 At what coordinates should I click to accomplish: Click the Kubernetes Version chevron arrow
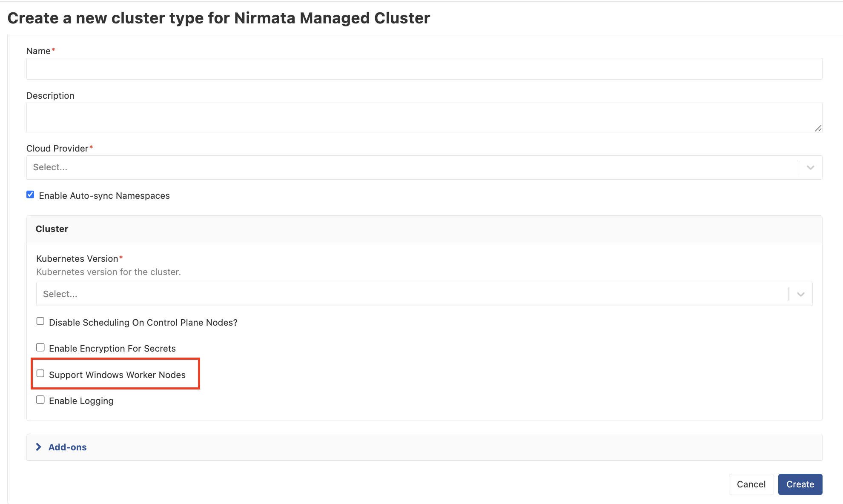point(800,294)
